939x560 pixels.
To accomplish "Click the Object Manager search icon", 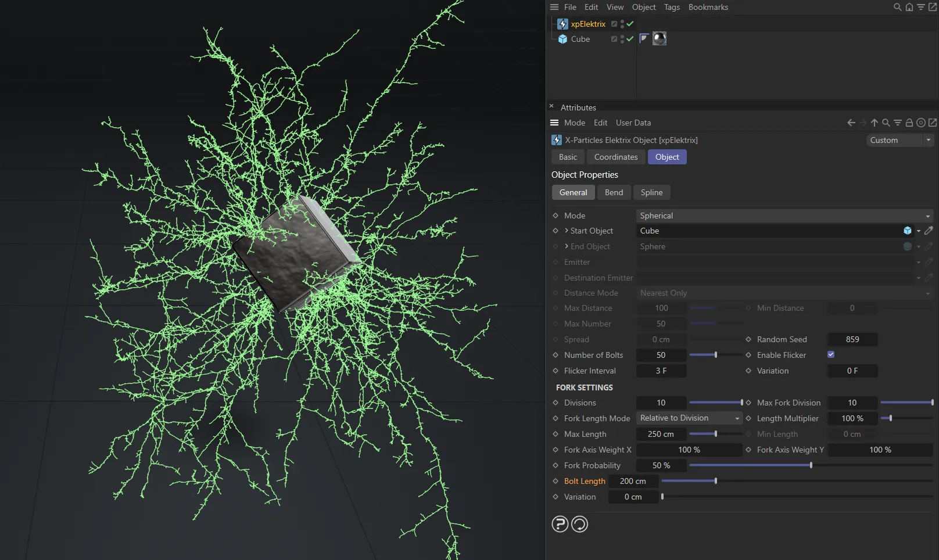I will pos(897,7).
